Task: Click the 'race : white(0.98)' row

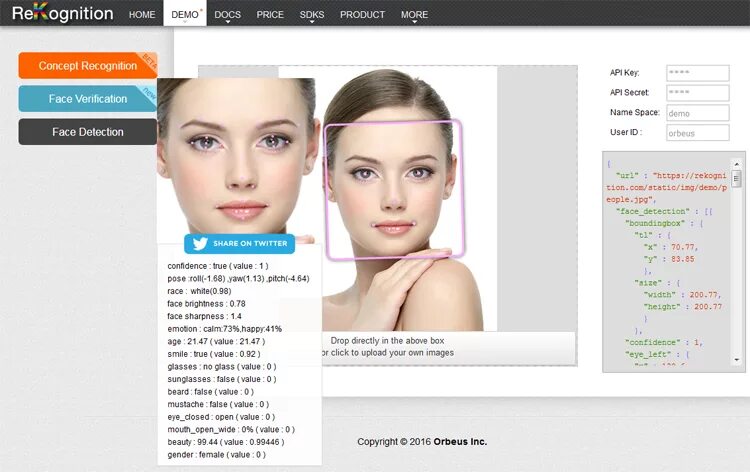Action: pyautogui.click(x=199, y=291)
